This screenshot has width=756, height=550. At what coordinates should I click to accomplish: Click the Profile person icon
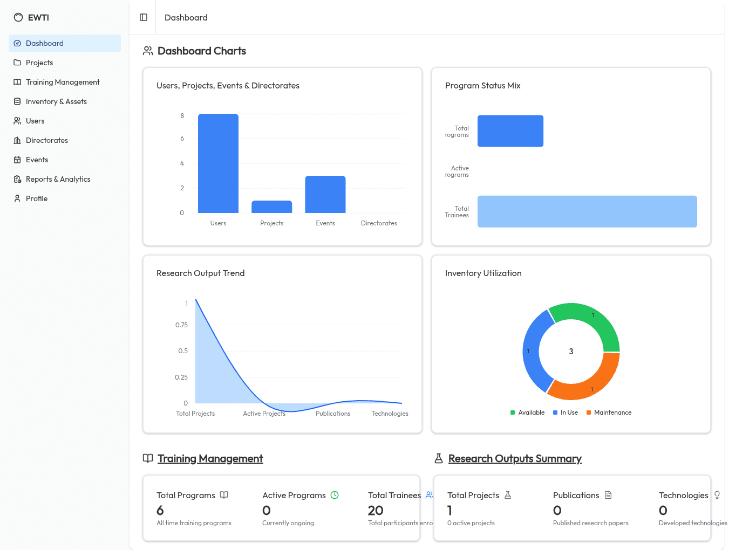pyautogui.click(x=17, y=198)
